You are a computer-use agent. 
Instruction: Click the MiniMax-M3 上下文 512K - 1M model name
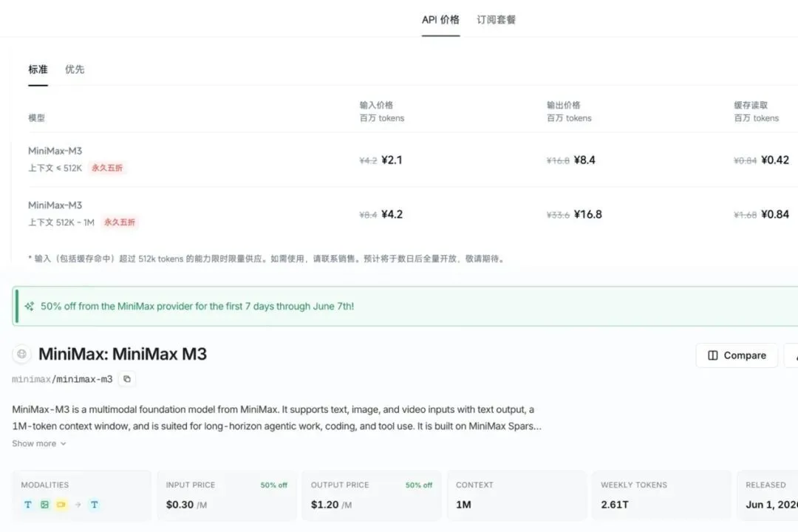click(x=55, y=205)
